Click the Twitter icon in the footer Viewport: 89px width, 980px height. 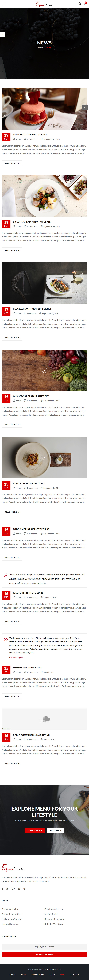click(x=8, y=889)
